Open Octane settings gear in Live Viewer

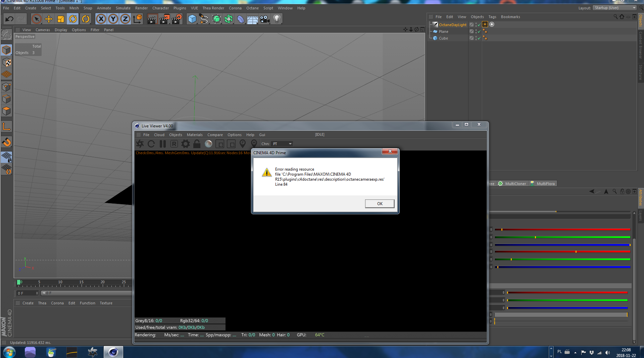pos(186,144)
